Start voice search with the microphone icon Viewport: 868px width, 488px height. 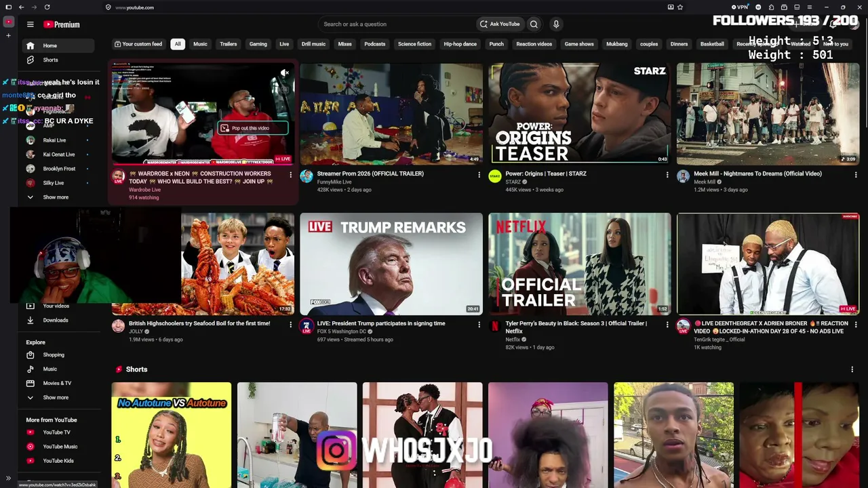556,24
